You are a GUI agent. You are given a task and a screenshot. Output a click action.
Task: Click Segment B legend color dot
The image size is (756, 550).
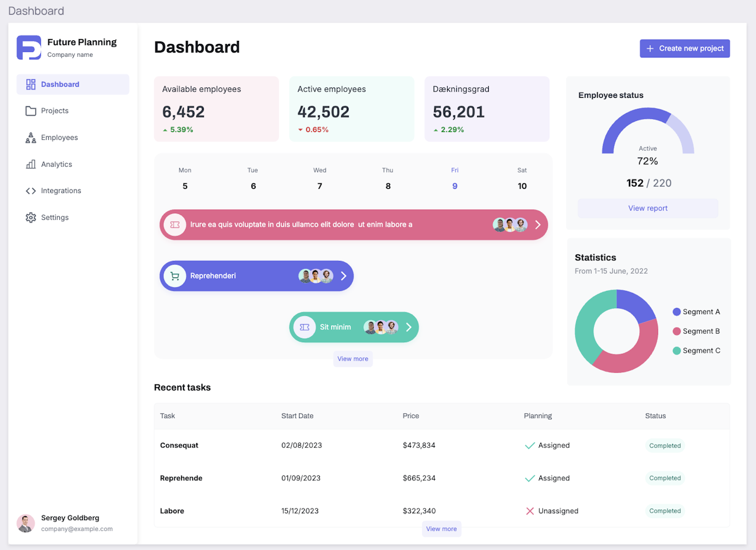tap(676, 331)
